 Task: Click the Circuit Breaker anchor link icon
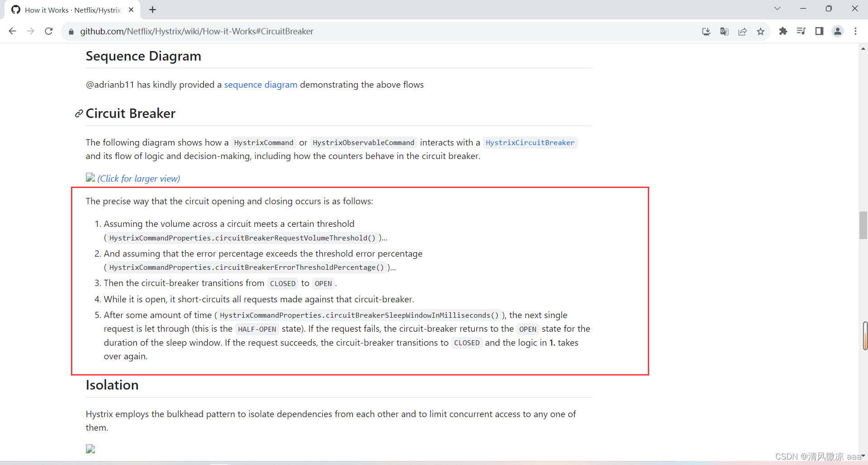point(79,113)
